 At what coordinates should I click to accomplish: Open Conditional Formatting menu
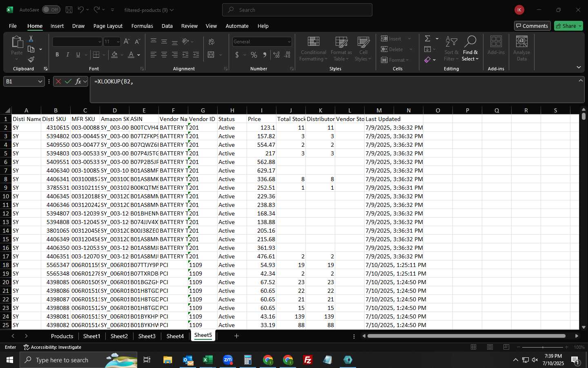313,49
